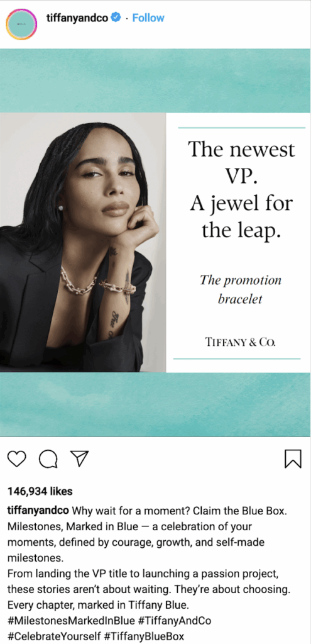Open tiffanyandco username in post header
This screenshot has width=311, height=644.
tap(78, 18)
